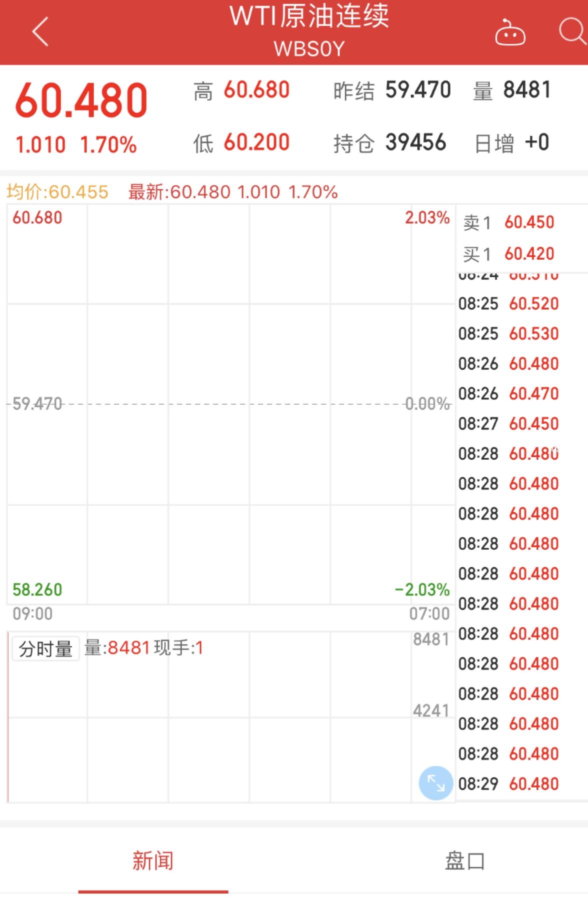588x904 pixels.
Task: Tap the 持仓 39456 open interest value
Action: point(415,143)
